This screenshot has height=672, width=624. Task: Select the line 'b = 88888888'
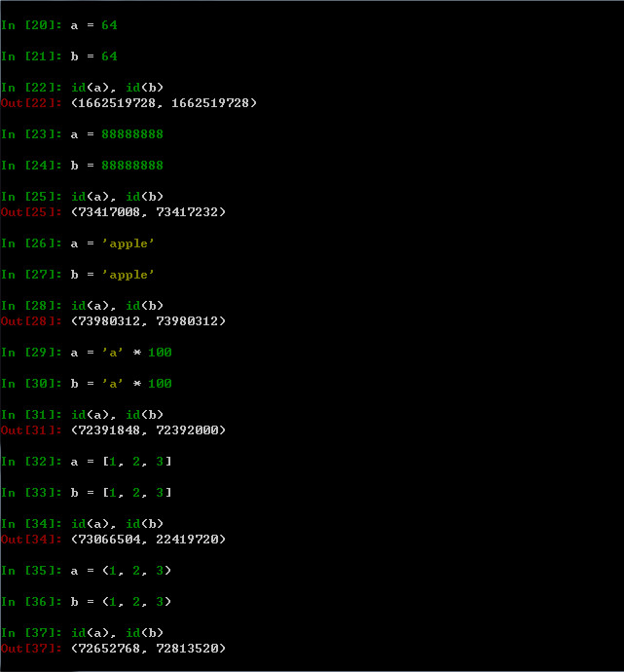point(117,166)
